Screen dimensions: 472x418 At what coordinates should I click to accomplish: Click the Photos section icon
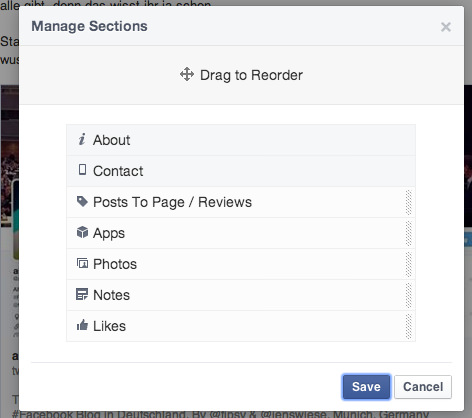pos(82,263)
